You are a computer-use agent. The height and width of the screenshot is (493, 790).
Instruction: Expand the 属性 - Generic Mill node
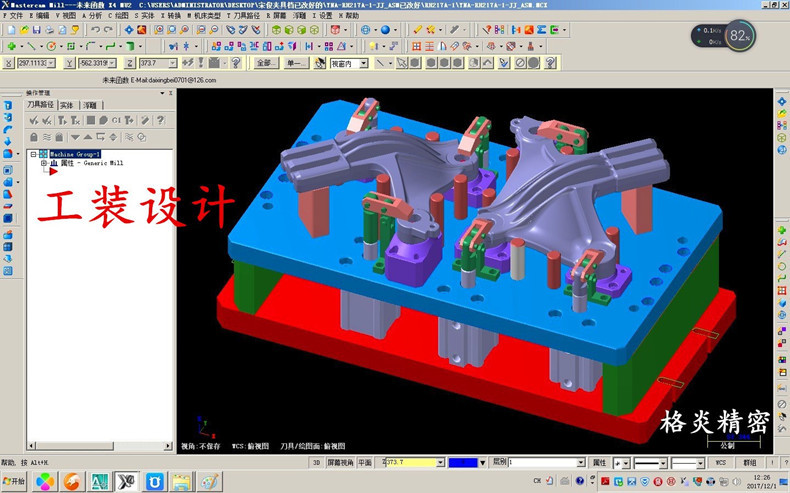click(43, 163)
